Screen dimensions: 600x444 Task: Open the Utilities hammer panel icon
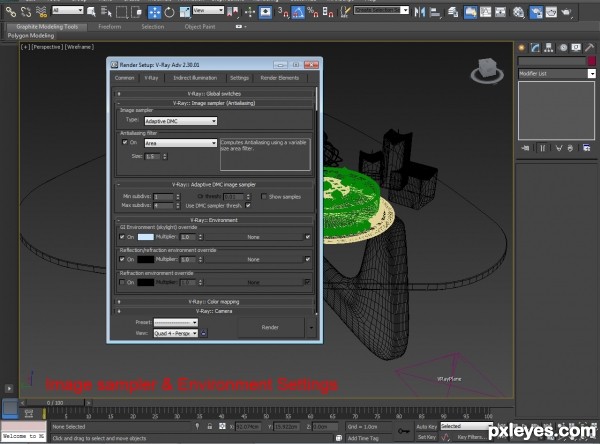(589, 48)
